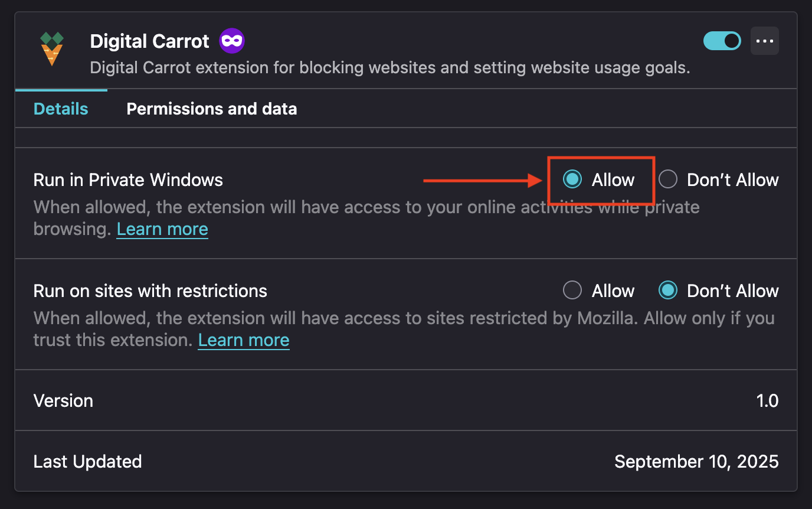Click the Digital Carrot extension name heading
Image resolution: width=812 pixels, height=509 pixels.
149,41
